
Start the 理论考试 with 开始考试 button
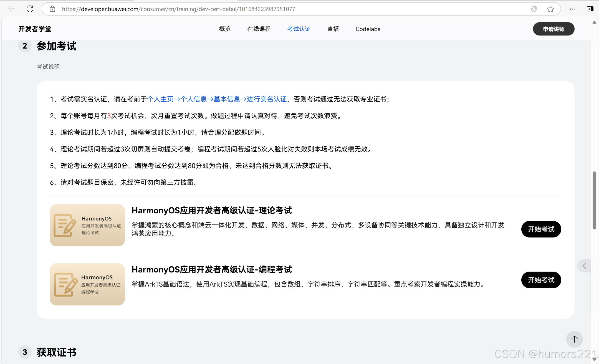541,229
